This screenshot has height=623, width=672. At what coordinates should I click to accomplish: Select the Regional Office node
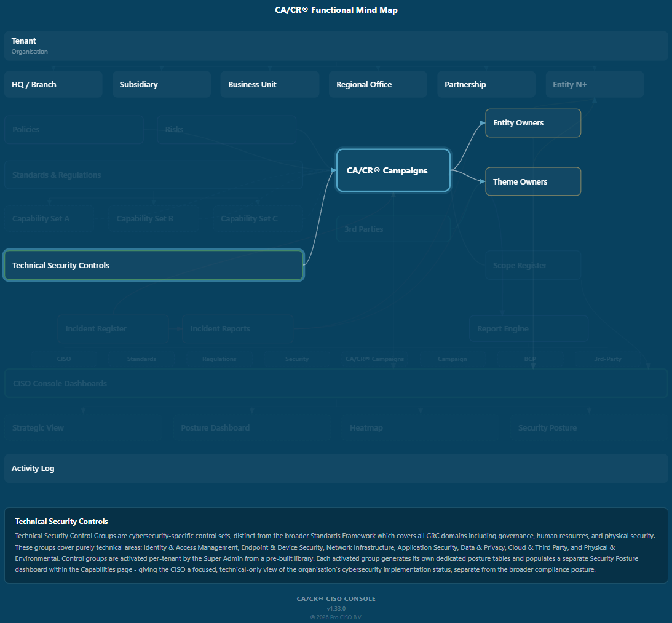tap(378, 84)
